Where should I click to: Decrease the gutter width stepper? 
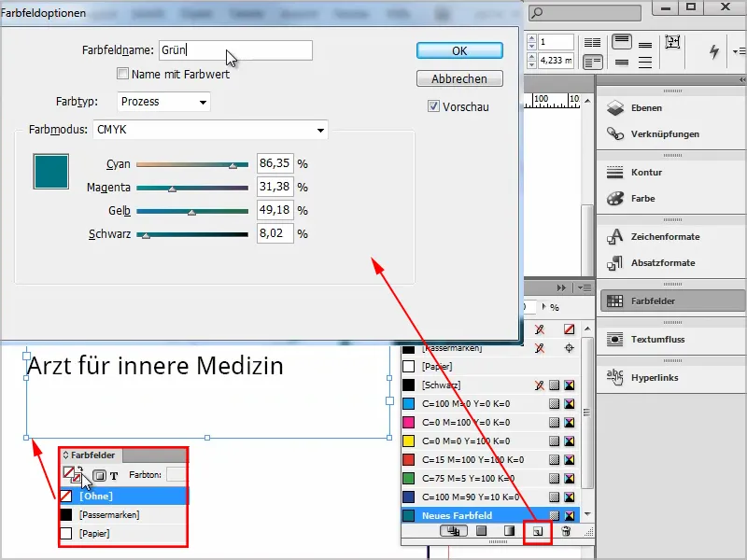click(x=532, y=64)
